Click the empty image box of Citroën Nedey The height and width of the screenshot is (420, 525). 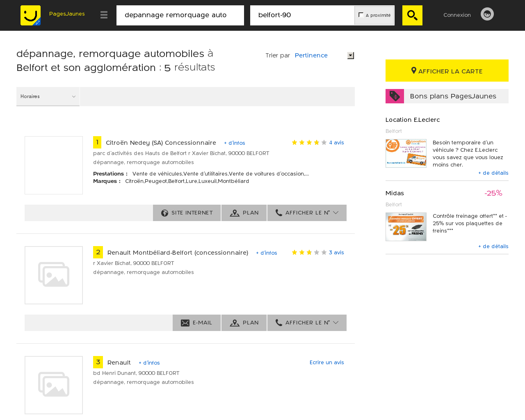coord(54,165)
